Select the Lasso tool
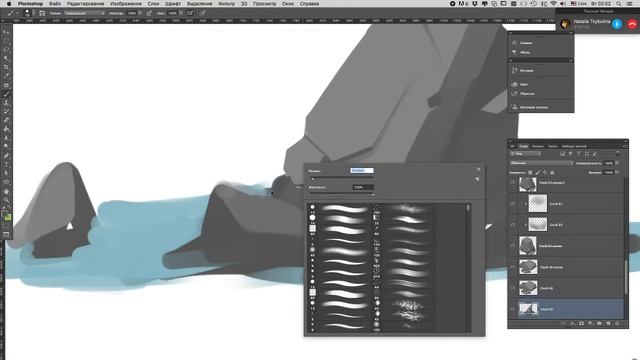The width and height of the screenshot is (640, 360). (6, 49)
